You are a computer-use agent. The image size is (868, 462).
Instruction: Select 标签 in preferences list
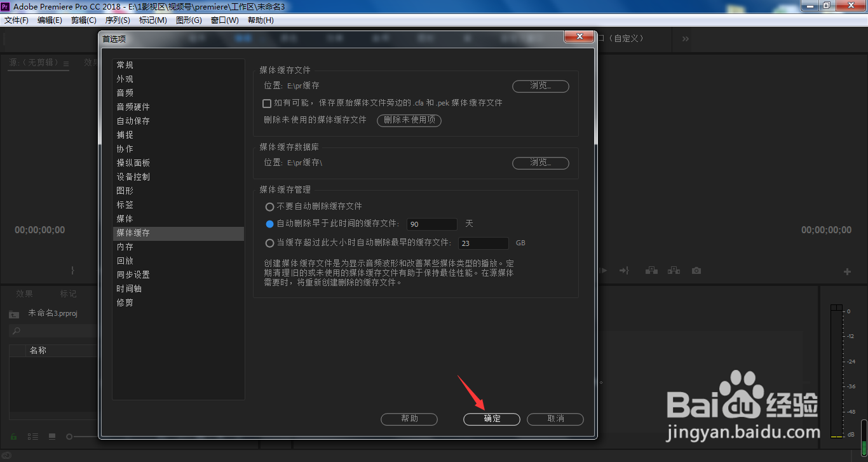[x=179, y=205]
